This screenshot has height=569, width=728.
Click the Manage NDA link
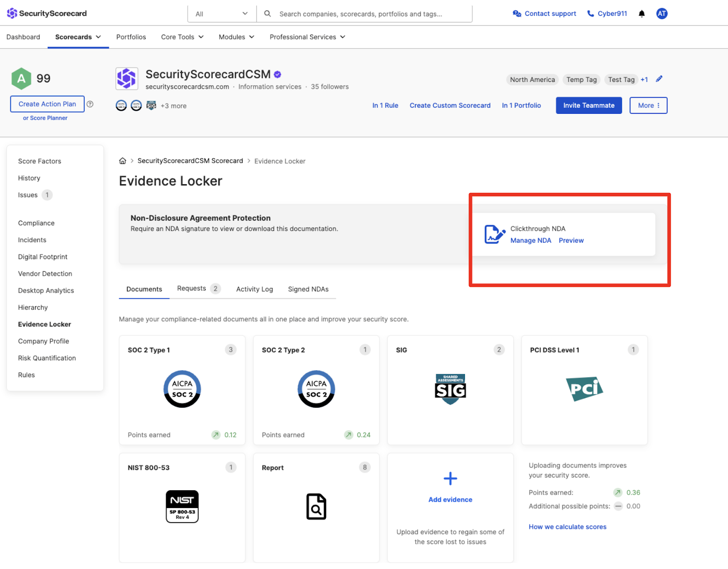531,240
